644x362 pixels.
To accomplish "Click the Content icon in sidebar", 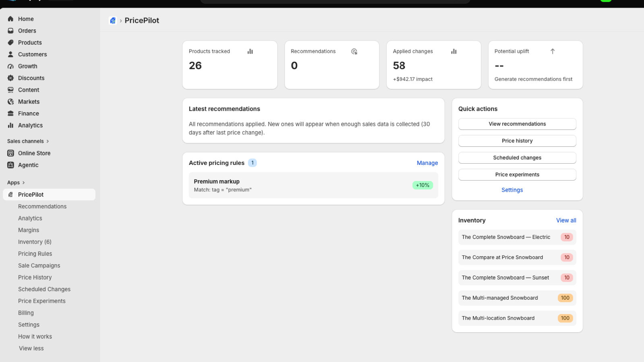I will pos(10,90).
